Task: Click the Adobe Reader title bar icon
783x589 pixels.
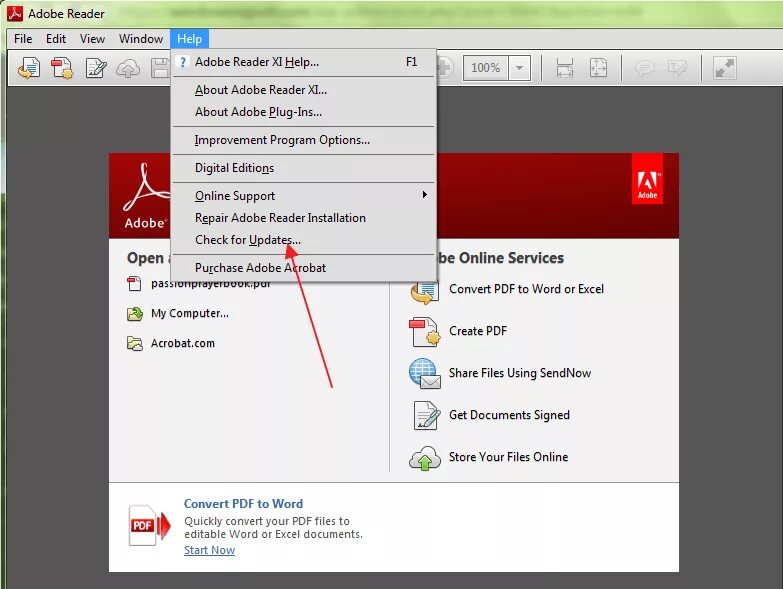Action: (14, 13)
